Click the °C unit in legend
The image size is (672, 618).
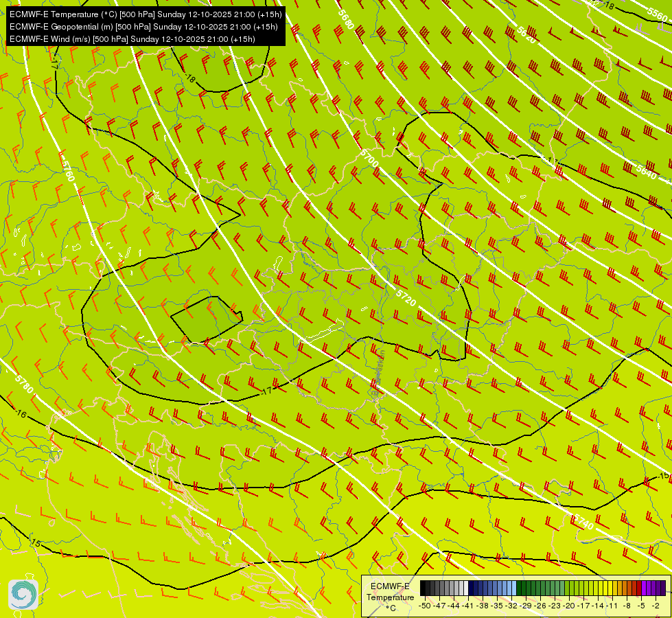tap(391, 608)
